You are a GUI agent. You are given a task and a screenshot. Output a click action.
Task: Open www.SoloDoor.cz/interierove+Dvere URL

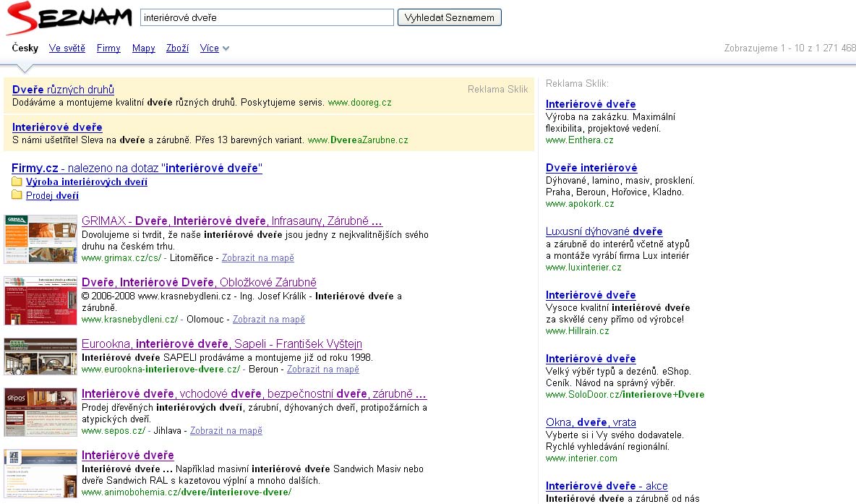point(625,395)
